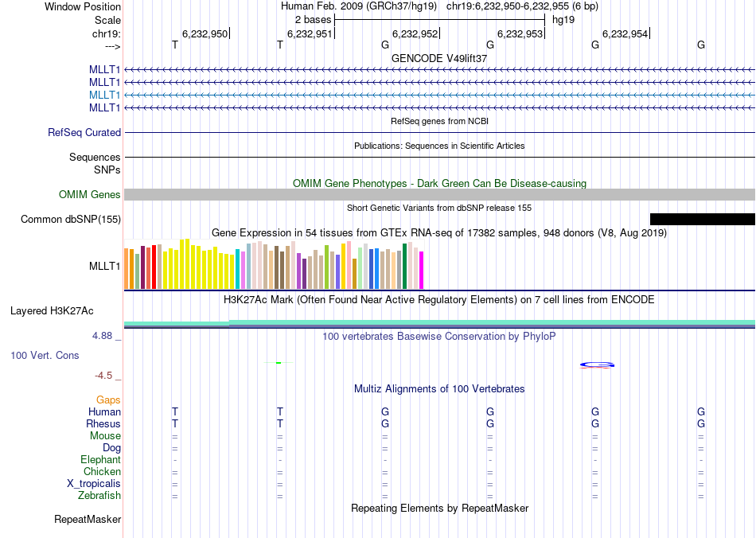Open the RefSeq Curated track label
The height and width of the screenshot is (538, 756).
coord(84,133)
